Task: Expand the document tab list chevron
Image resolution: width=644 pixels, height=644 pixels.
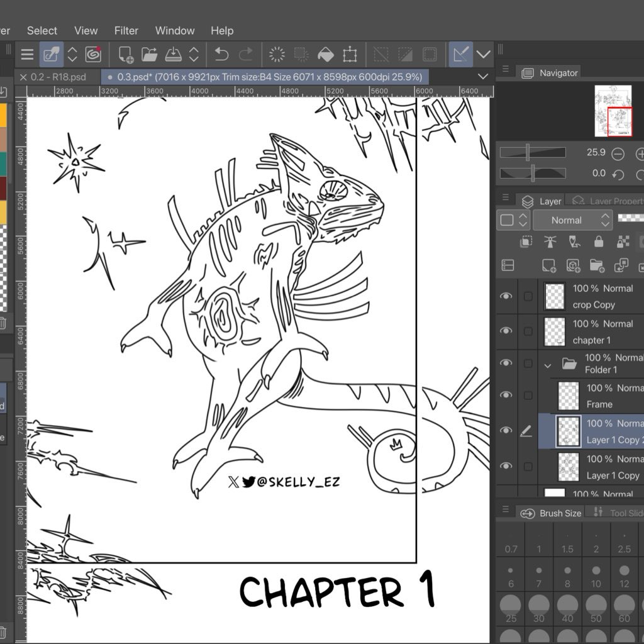Action: [483, 77]
